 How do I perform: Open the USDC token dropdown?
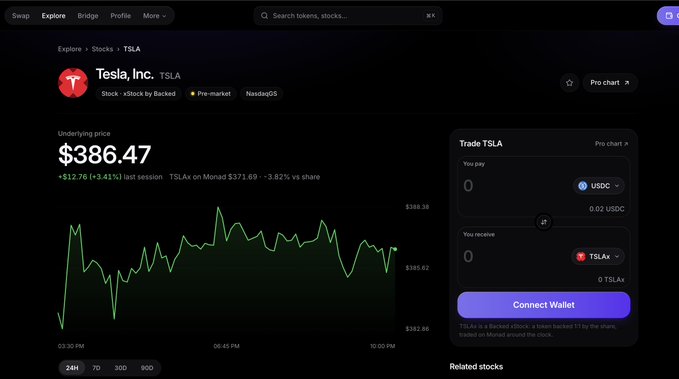(x=599, y=186)
